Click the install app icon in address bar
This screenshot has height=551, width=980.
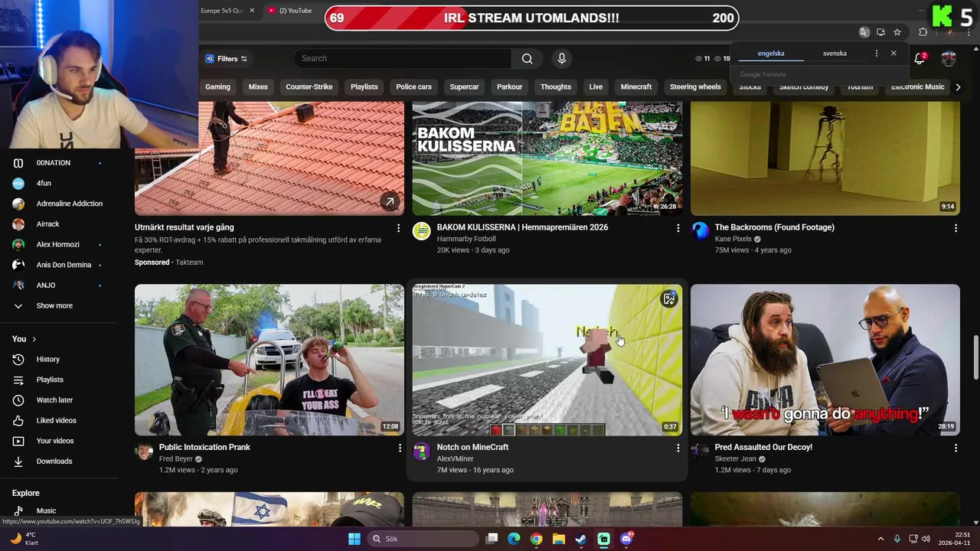(x=880, y=32)
